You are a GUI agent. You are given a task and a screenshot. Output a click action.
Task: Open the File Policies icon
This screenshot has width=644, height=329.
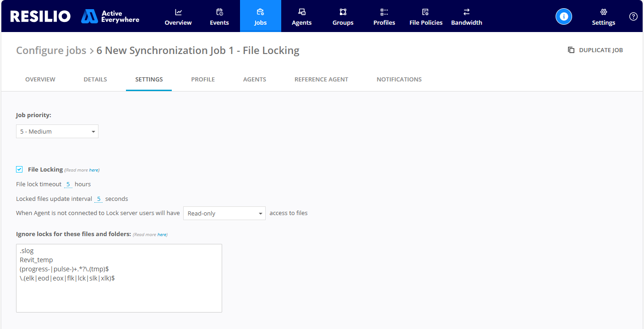point(426,11)
